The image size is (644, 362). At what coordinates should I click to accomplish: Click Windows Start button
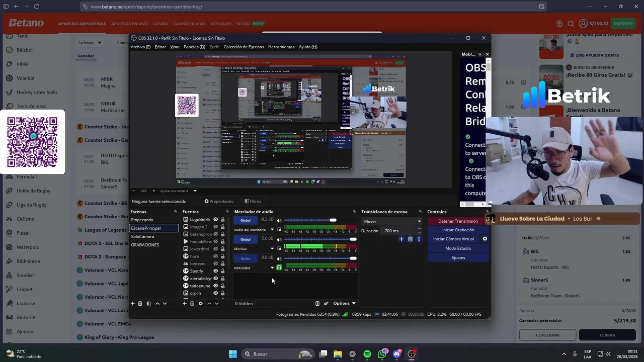point(232,354)
